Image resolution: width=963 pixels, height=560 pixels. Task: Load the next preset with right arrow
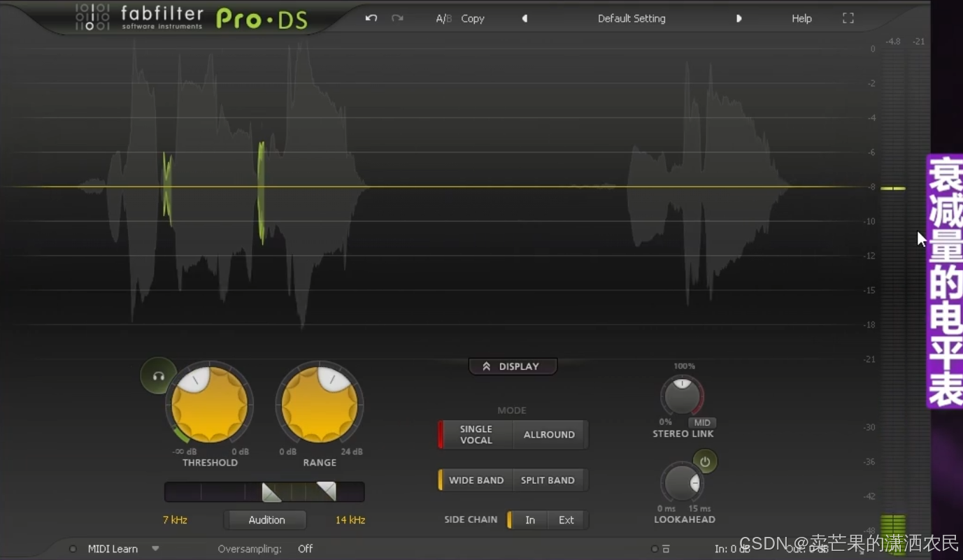[739, 19]
